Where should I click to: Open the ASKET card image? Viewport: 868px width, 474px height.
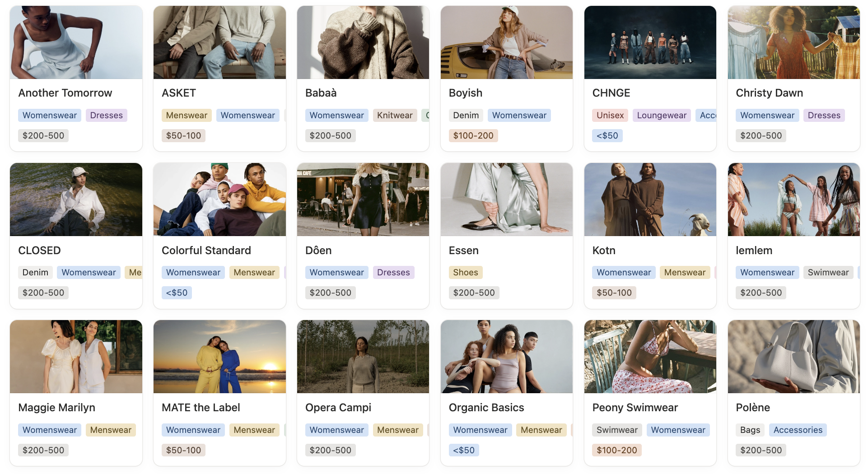219,42
